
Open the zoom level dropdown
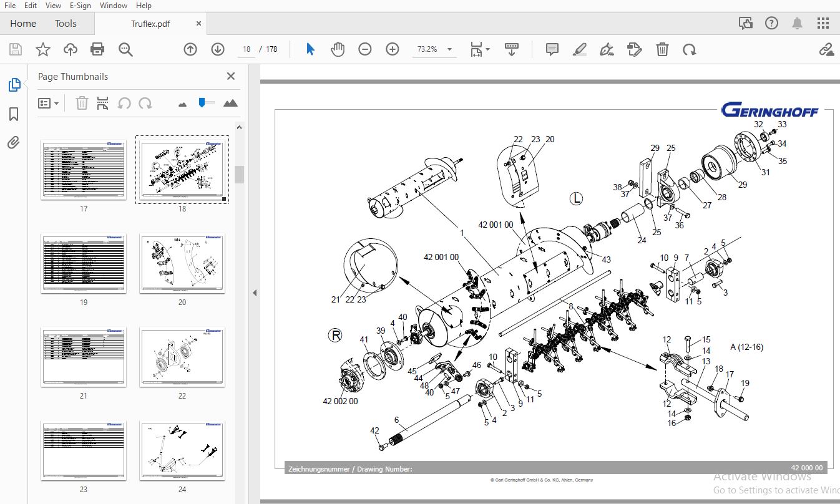tap(449, 49)
